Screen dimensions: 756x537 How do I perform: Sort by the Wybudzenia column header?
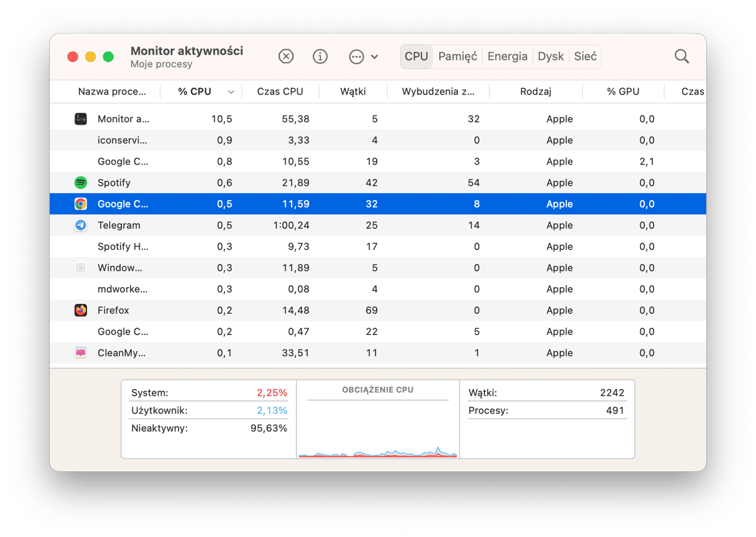pos(438,91)
